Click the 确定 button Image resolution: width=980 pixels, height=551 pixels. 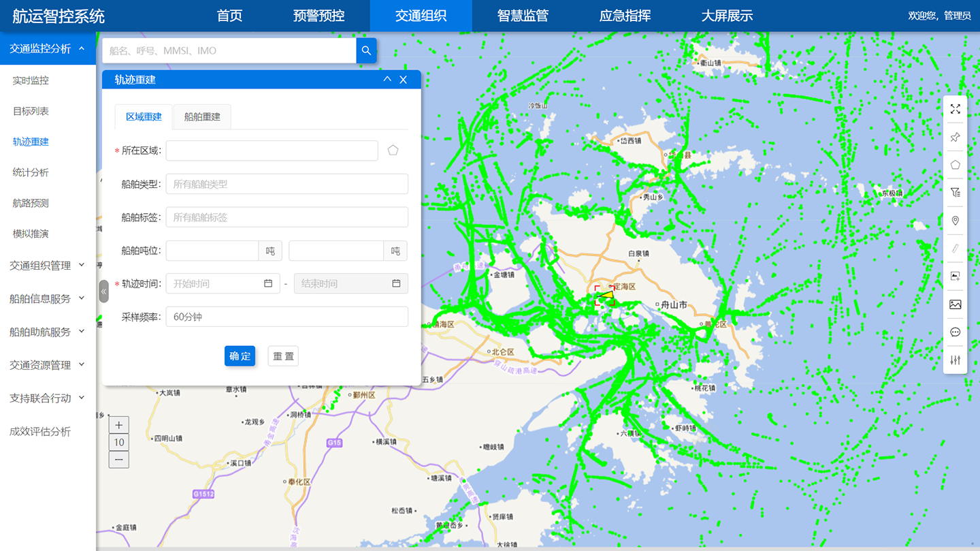[x=240, y=356]
